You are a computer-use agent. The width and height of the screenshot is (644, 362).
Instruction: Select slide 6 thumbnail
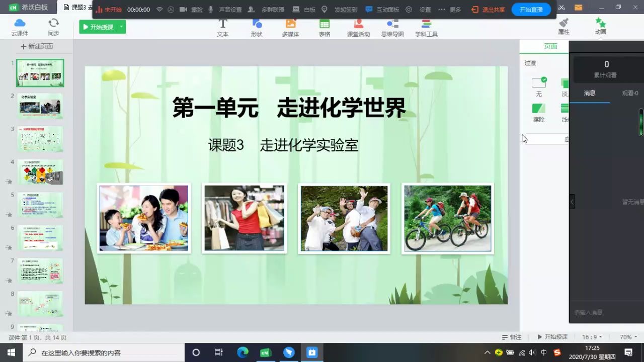[x=40, y=238]
